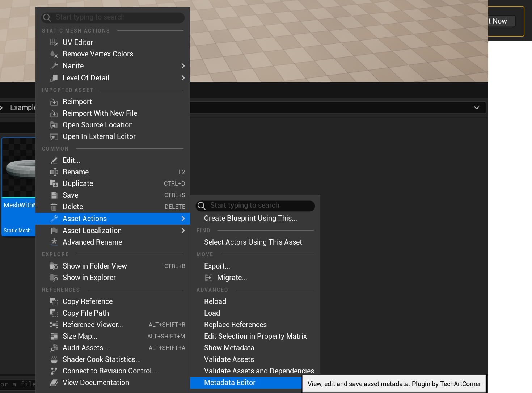Click the Connect to Revision Control icon

54,371
